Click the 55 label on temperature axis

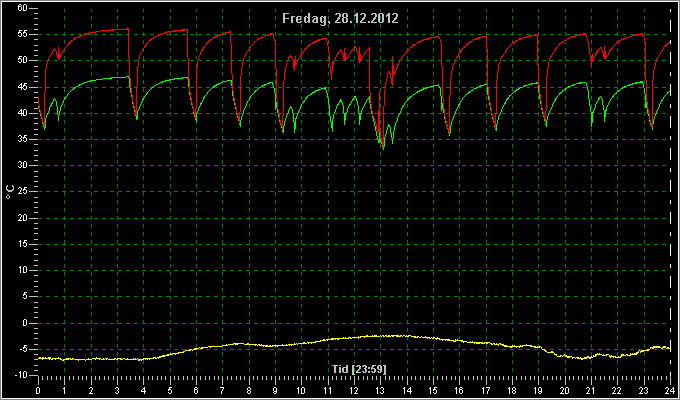[x=23, y=34]
